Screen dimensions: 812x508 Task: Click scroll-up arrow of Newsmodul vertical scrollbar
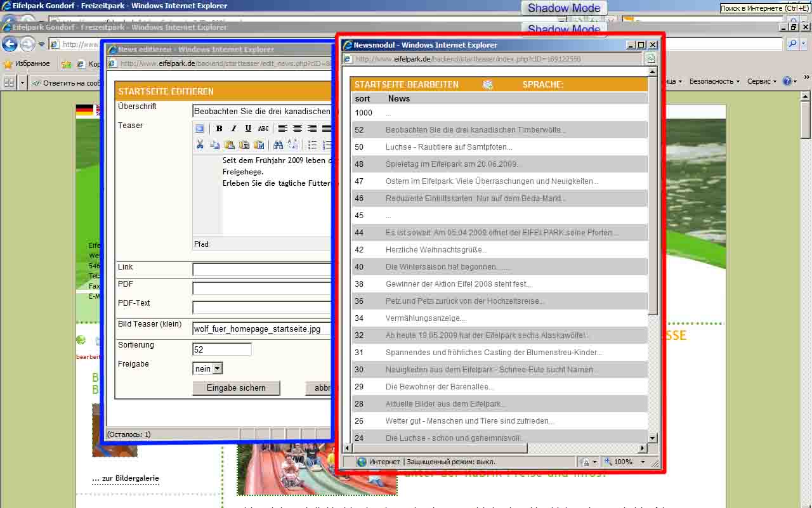pyautogui.click(x=653, y=73)
